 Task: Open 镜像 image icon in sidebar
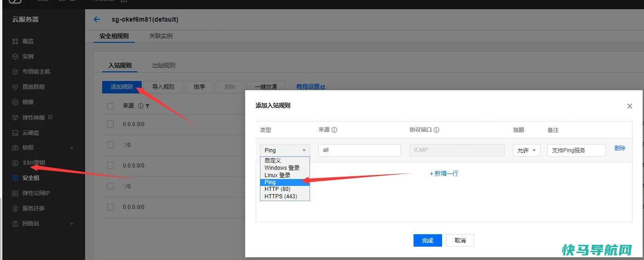(15, 102)
